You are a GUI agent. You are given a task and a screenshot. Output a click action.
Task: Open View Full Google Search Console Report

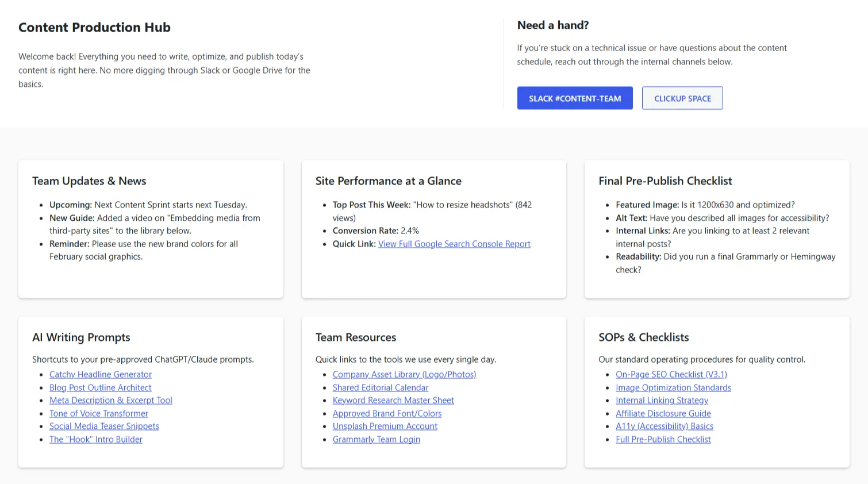(454, 244)
